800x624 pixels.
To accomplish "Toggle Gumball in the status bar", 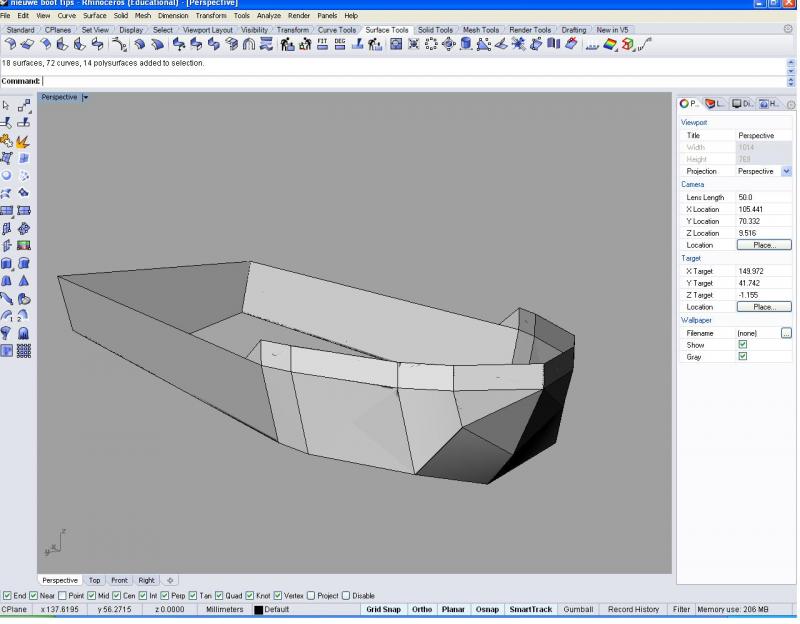I will pos(578,609).
